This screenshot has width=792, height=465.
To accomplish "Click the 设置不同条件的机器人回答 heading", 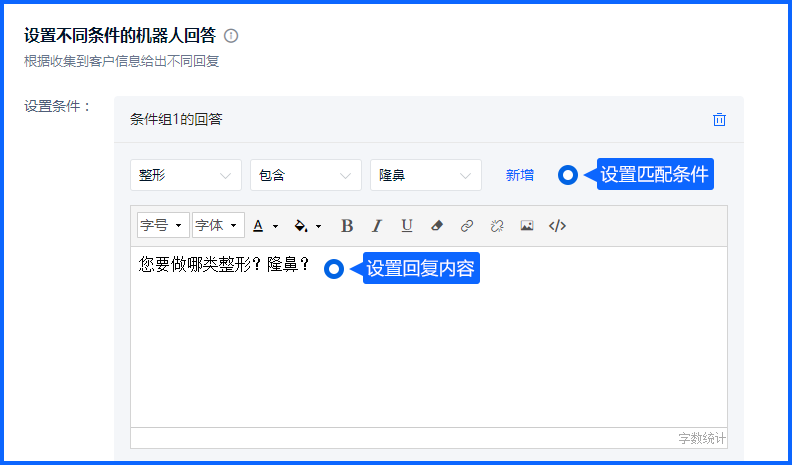I will (x=120, y=36).
